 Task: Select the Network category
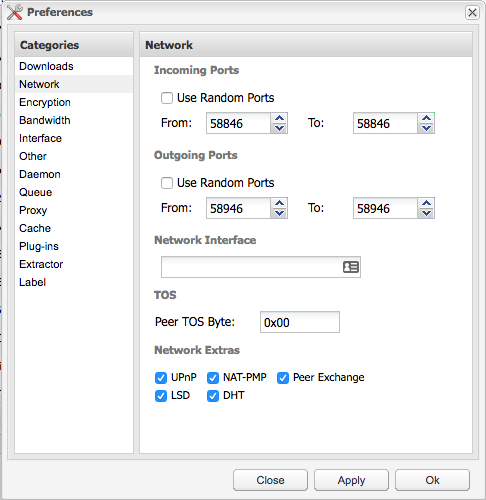tap(74, 84)
